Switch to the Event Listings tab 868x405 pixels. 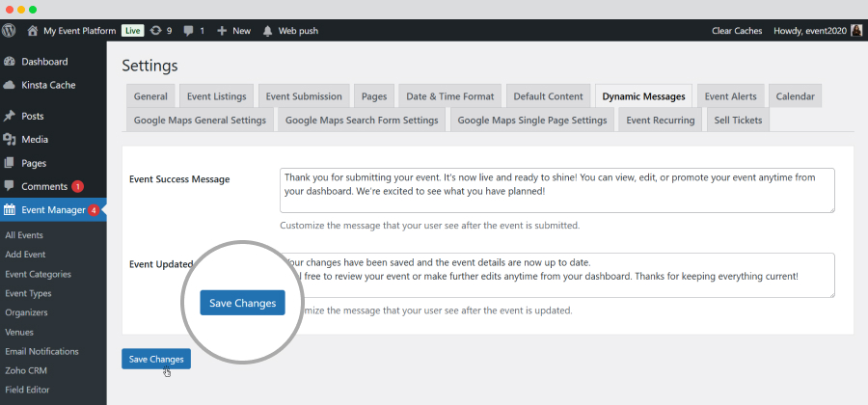point(216,96)
